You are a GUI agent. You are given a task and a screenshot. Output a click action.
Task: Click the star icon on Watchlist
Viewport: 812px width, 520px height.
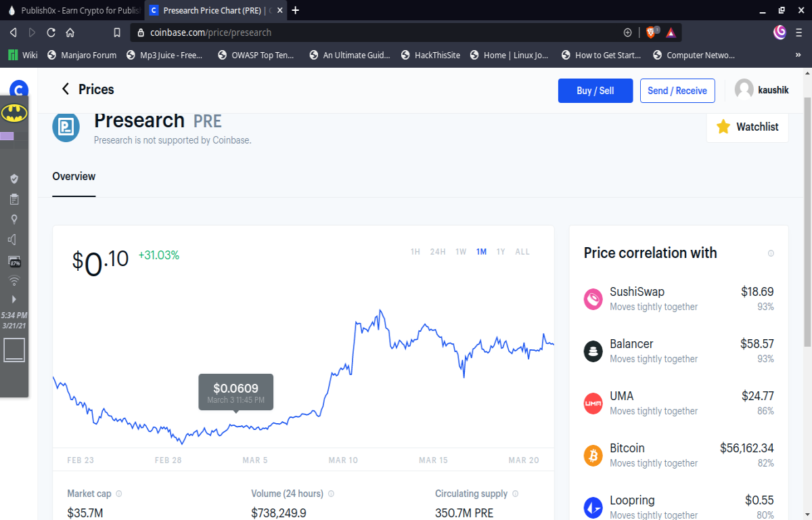[723, 127]
